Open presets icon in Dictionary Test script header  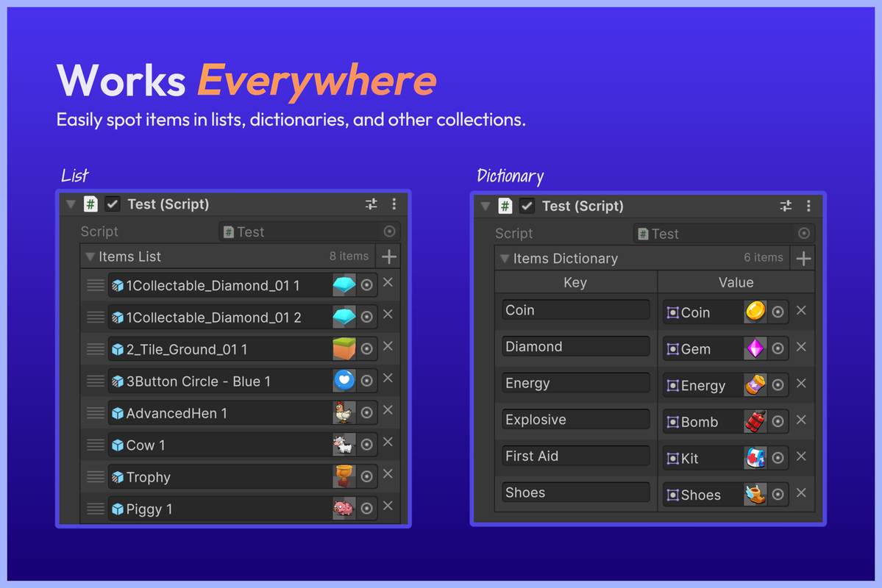(x=786, y=206)
